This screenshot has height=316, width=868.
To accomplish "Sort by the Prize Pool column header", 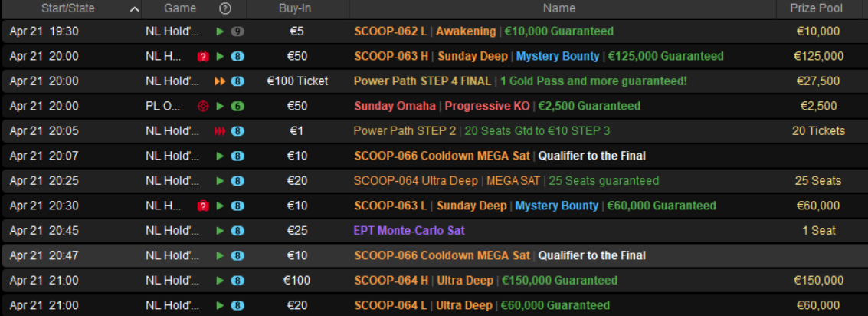I will [x=817, y=8].
